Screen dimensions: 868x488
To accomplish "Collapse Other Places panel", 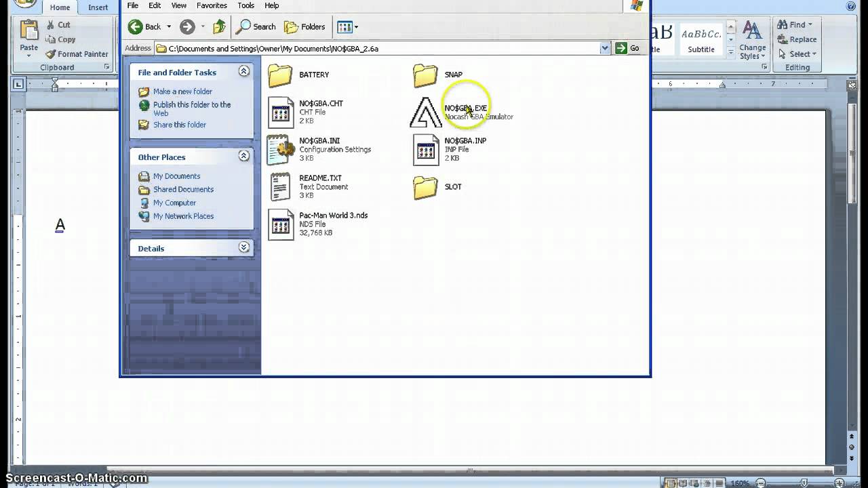I will (244, 156).
